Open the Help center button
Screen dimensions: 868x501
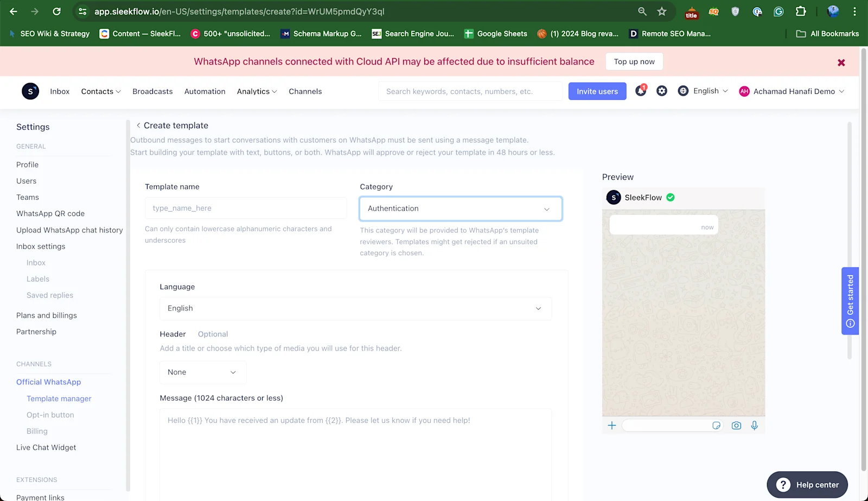(807, 485)
